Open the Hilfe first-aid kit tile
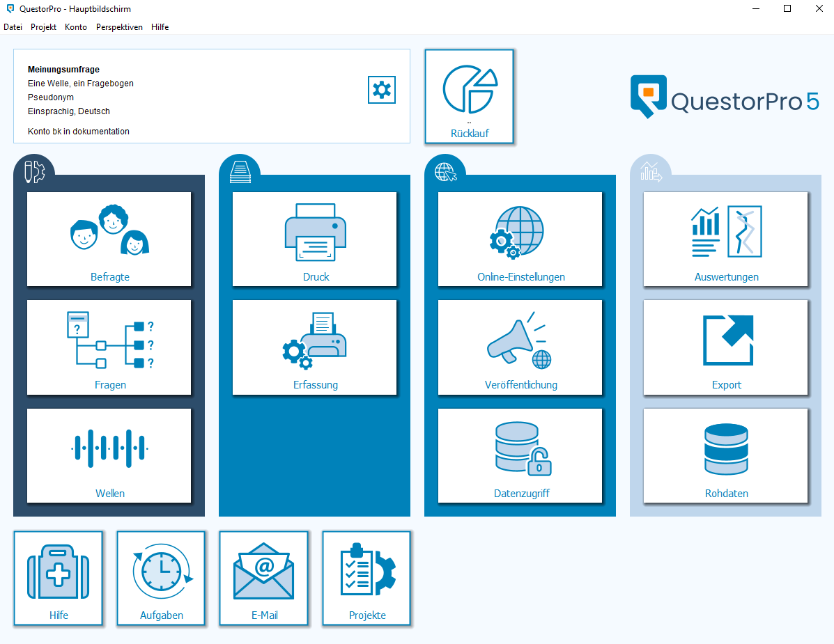Viewport: 834px width, 644px height. click(59, 578)
